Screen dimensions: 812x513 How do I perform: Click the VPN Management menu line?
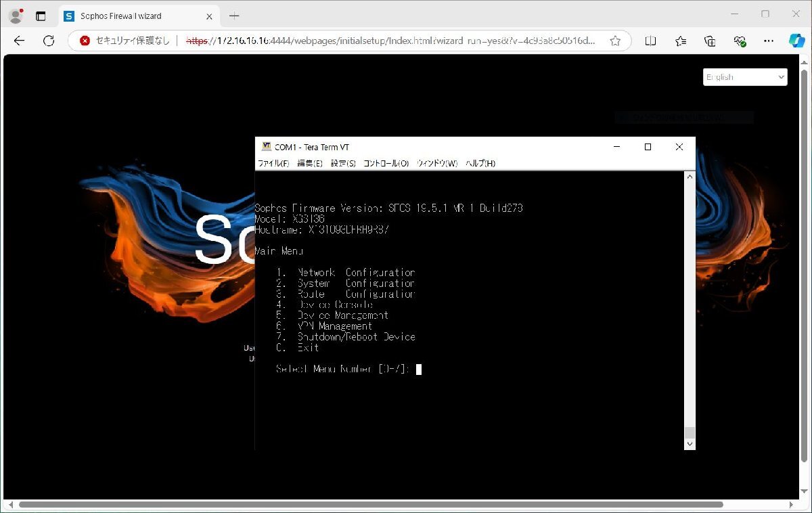point(325,326)
